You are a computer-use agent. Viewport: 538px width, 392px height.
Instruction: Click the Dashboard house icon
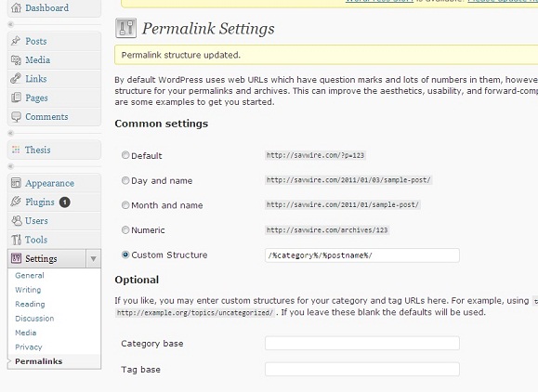pos(16,7)
